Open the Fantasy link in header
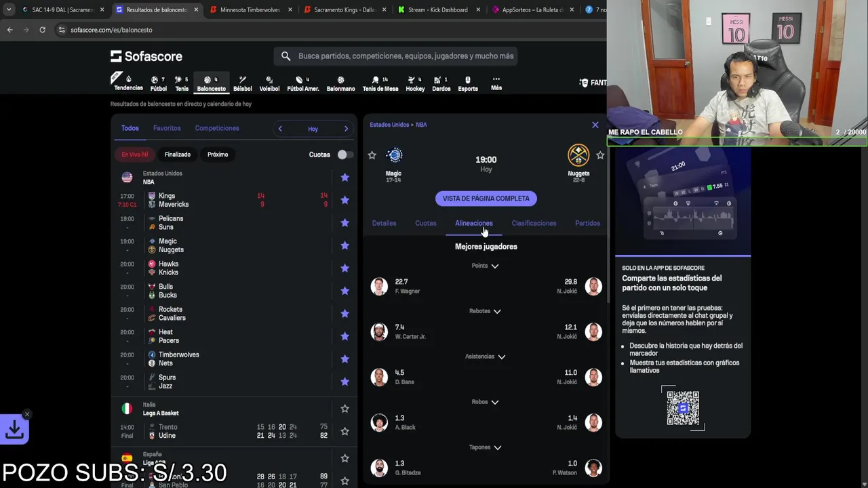 coord(593,83)
